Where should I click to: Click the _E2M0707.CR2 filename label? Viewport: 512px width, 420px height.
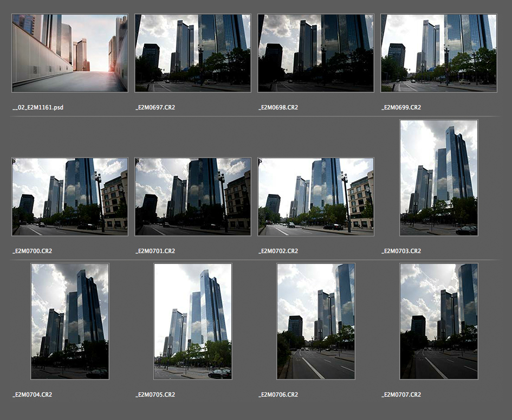pos(401,395)
